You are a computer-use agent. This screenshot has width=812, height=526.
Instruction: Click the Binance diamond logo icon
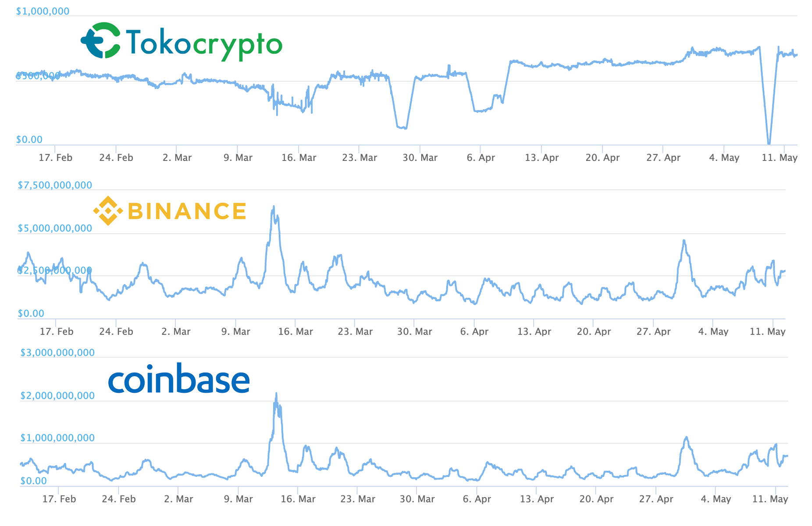[x=108, y=211]
